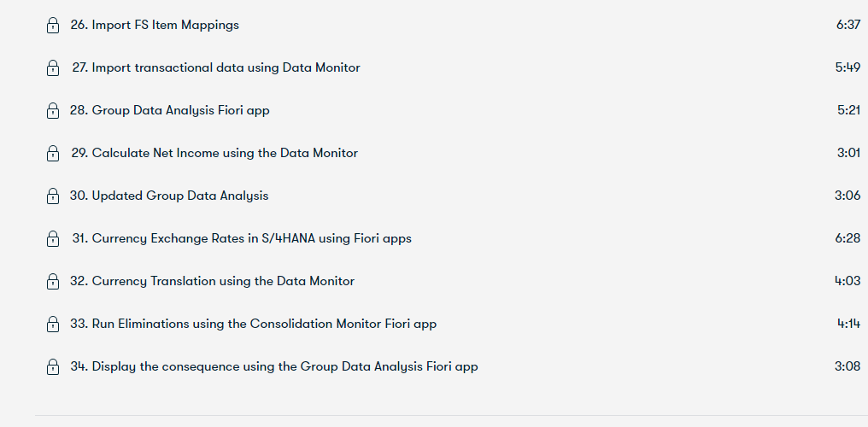Open Import transactional data using Data Monitor

pos(216,67)
